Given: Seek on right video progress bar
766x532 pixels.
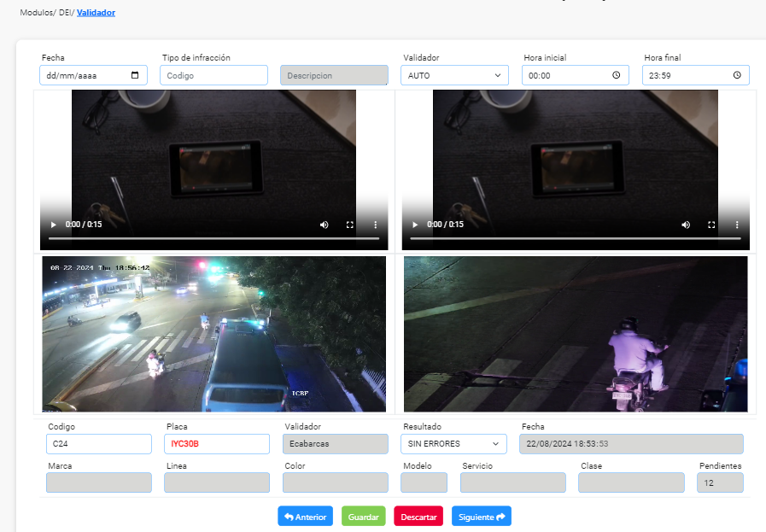Looking at the screenshot, I should point(576,238).
